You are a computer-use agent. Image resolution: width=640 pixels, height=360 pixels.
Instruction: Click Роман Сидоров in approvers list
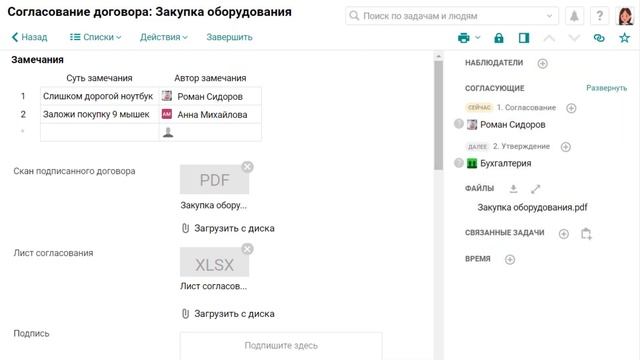512,124
